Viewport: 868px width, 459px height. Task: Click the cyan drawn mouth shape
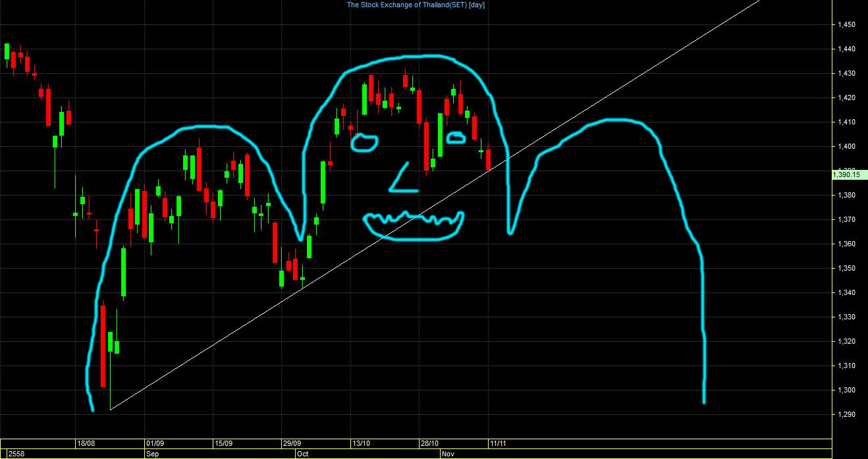click(415, 226)
